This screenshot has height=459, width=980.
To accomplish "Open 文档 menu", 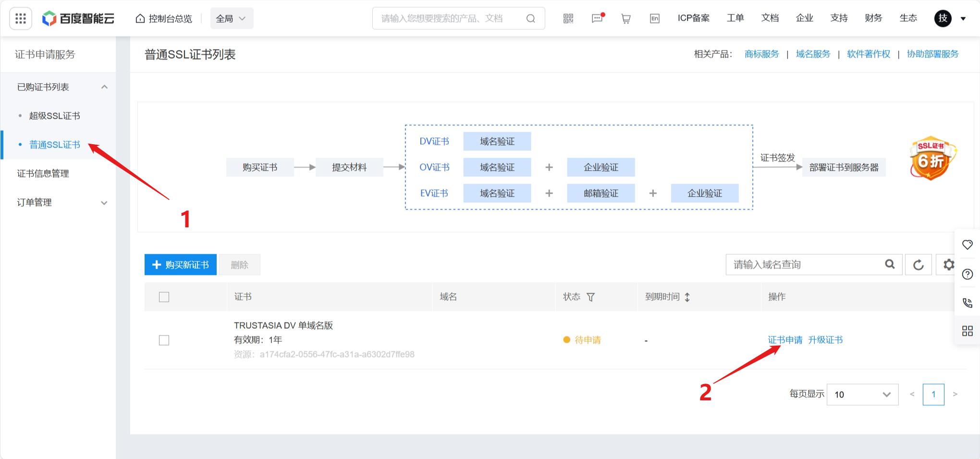I will (770, 18).
